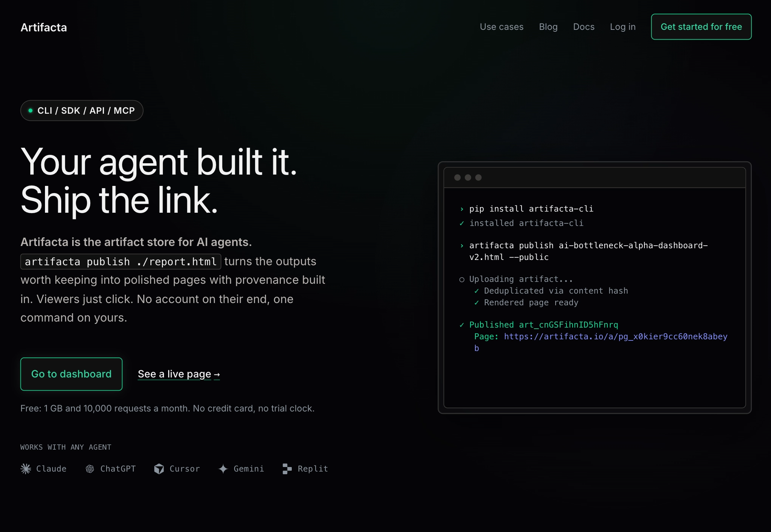The height and width of the screenshot is (532, 771).
Task: Click the checkmark beside Deduplicated via content hash
Action: 477,291
